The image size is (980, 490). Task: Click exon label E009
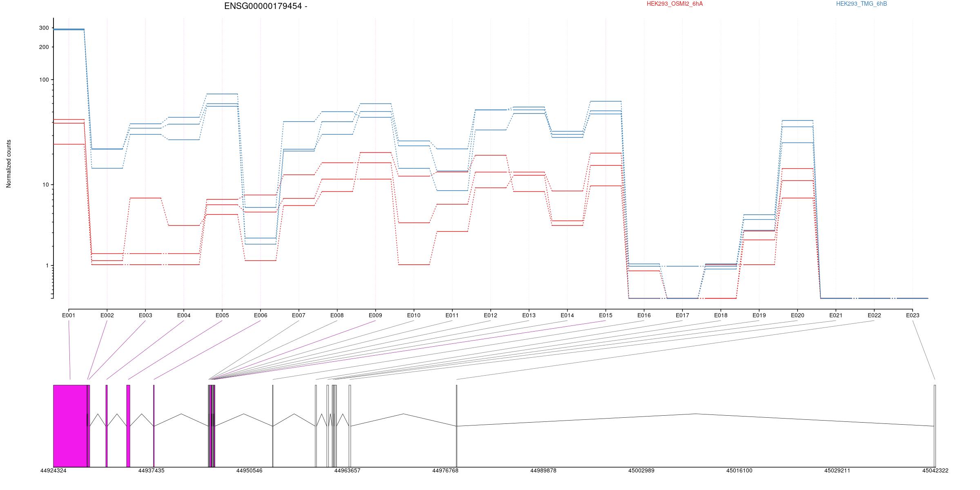375,315
